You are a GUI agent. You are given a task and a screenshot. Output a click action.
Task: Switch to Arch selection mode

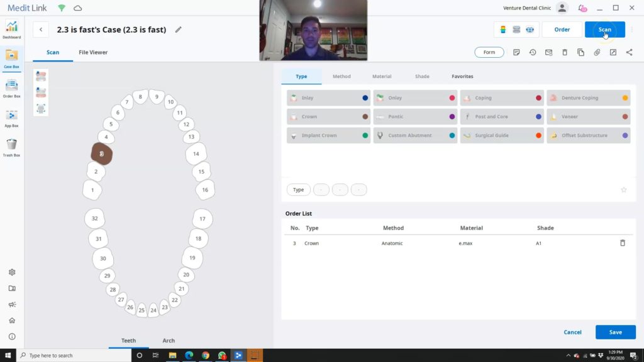(169, 340)
